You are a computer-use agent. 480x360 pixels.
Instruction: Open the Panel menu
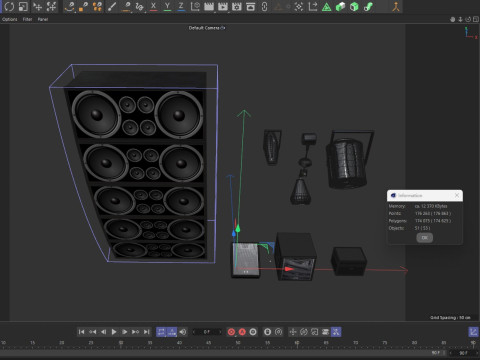[43, 19]
